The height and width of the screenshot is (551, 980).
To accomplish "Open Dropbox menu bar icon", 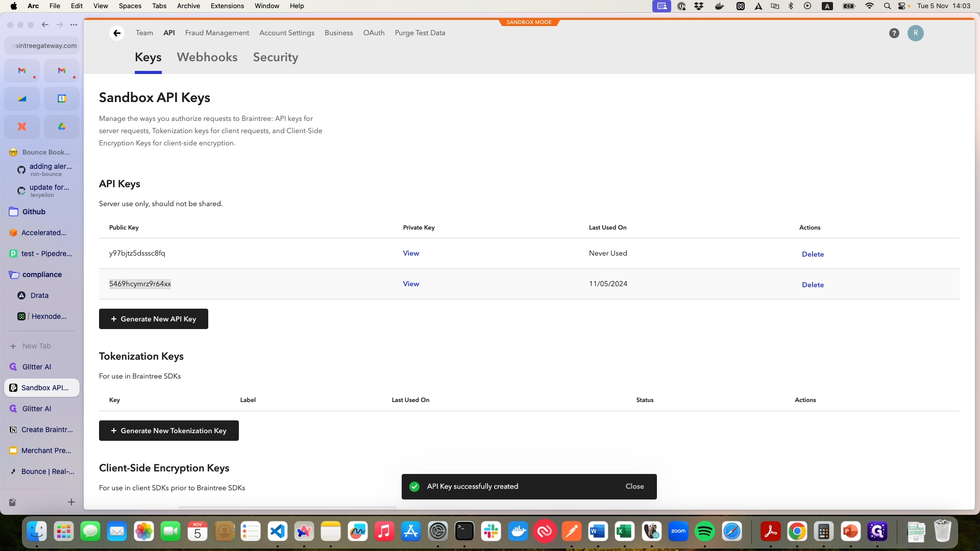I will (699, 6).
